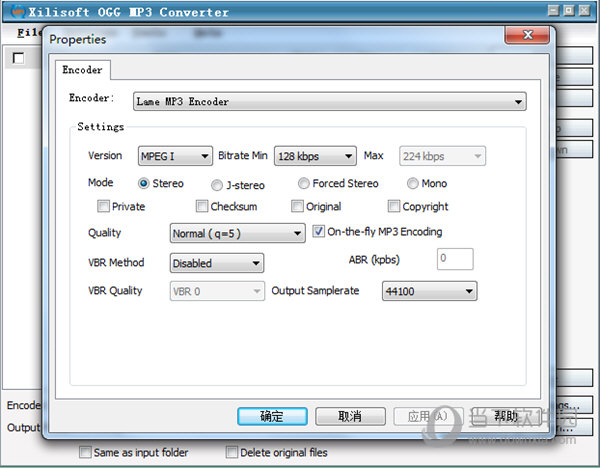Image resolution: width=600 pixels, height=468 pixels.
Task: Click the Xilisoft app icon in title bar
Action: click(18, 12)
